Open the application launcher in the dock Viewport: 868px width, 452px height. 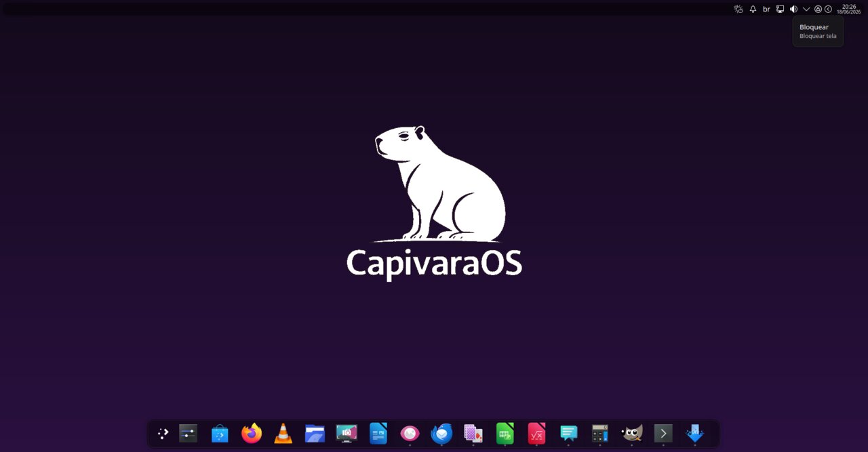(x=163, y=434)
